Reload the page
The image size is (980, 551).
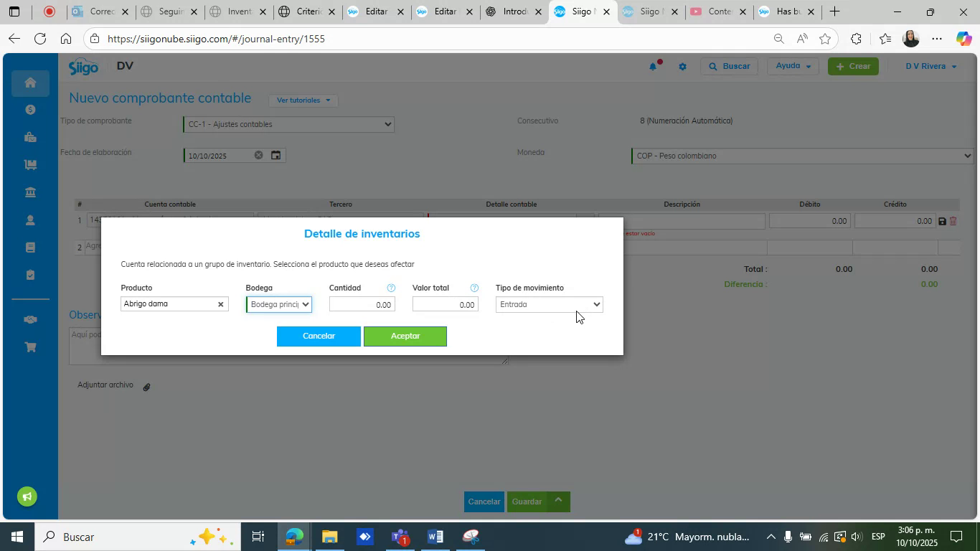pos(40,39)
